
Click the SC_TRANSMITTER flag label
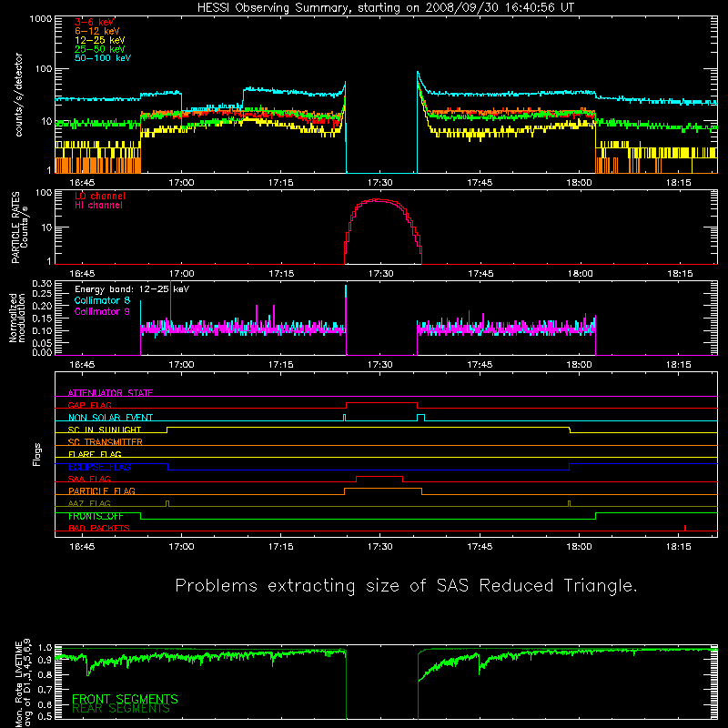pyautogui.click(x=105, y=441)
